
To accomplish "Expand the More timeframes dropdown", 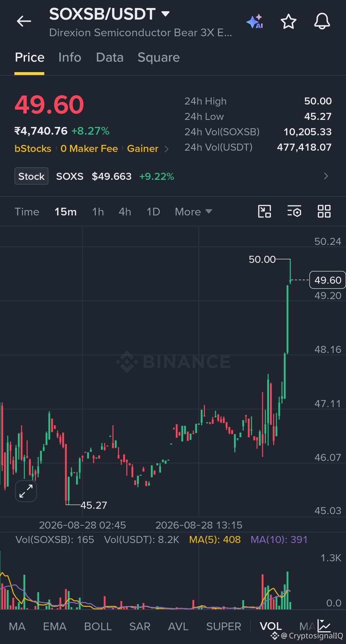I will click(x=193, y=212).
